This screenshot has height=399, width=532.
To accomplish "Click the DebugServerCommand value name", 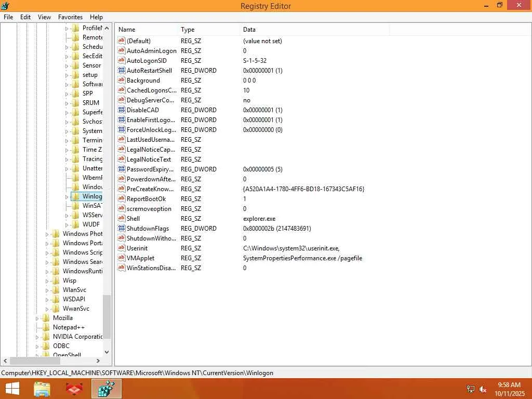I will (150, 100).
